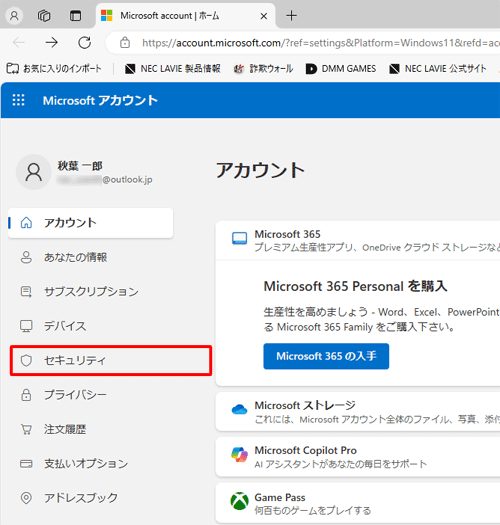Screen dimensions: 500x525
Task: Reload the current page
Action: coord(84,43)
